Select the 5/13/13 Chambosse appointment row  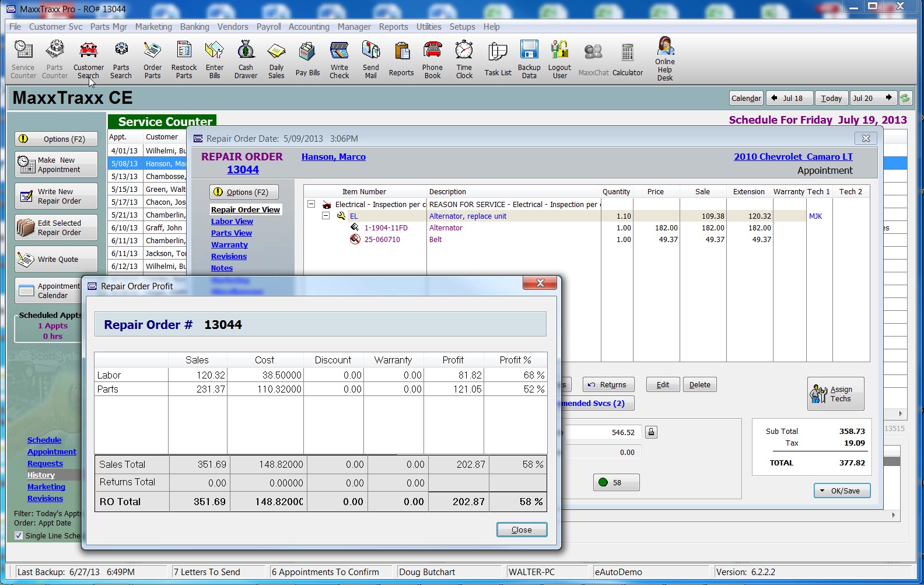[x=148, y=176]
